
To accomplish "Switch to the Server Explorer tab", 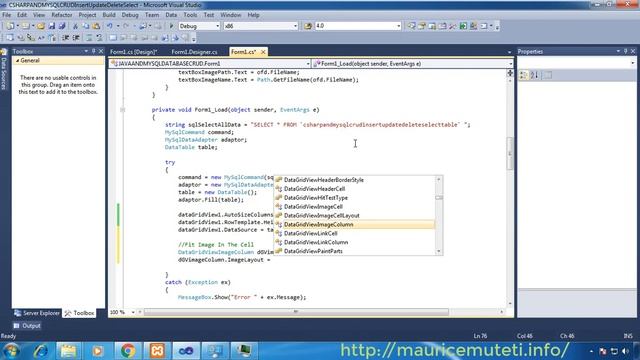I will pos(37,313).
